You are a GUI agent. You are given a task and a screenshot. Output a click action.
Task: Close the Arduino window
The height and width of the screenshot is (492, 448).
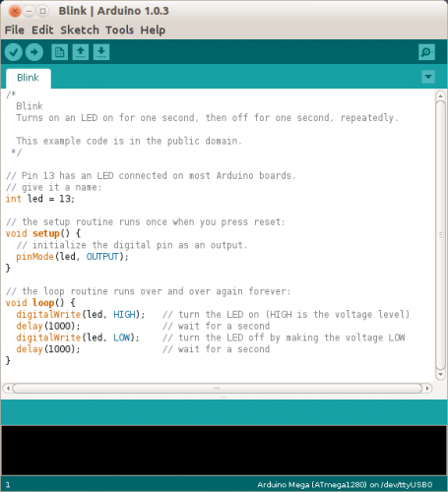click(15, 11)
